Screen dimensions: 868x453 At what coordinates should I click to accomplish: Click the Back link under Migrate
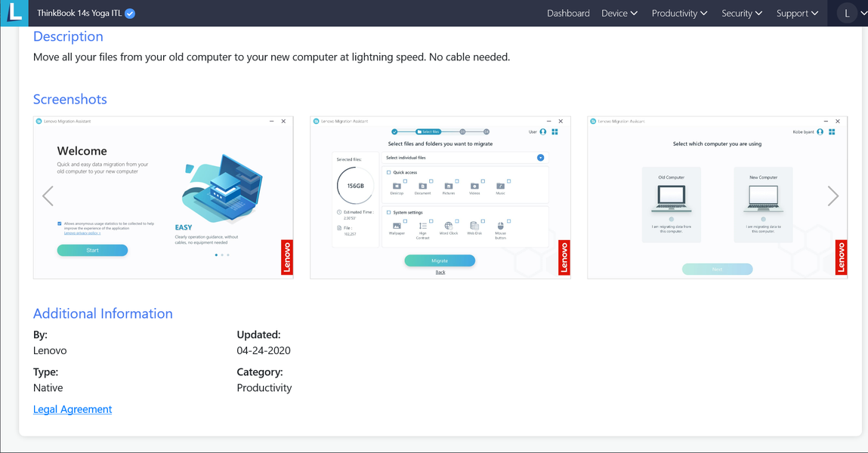click(x=440, y=272)
